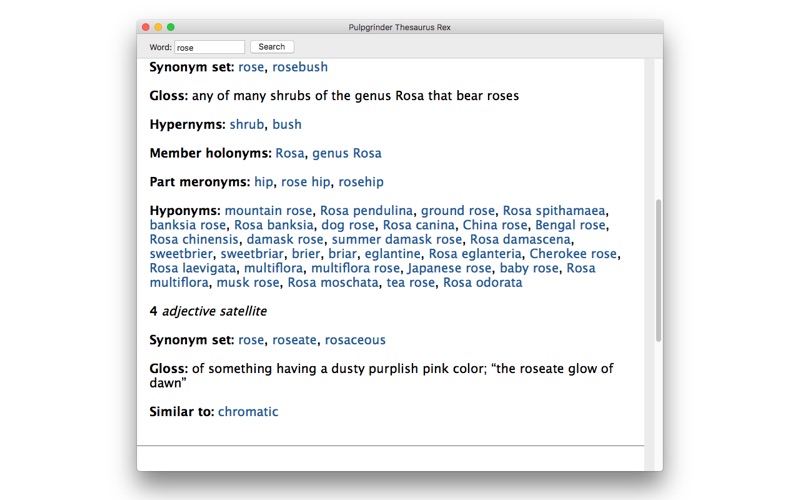Open the 'China rose' link
The width and height of the screenshot is (800, 500).
495,225
